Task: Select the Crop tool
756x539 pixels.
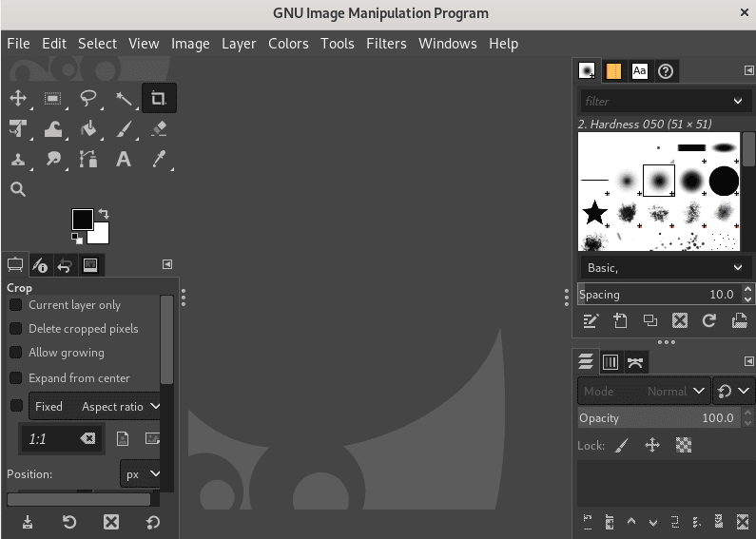Action: click(x=159, y=98)
